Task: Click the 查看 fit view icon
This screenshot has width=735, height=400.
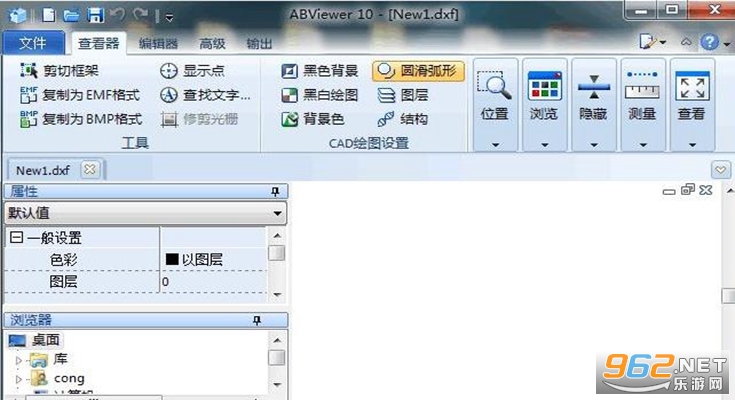Action: point(692,86)
